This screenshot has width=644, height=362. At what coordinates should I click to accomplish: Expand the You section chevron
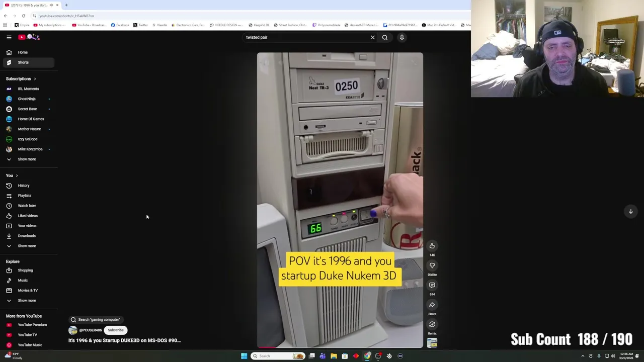coord(17,175)
